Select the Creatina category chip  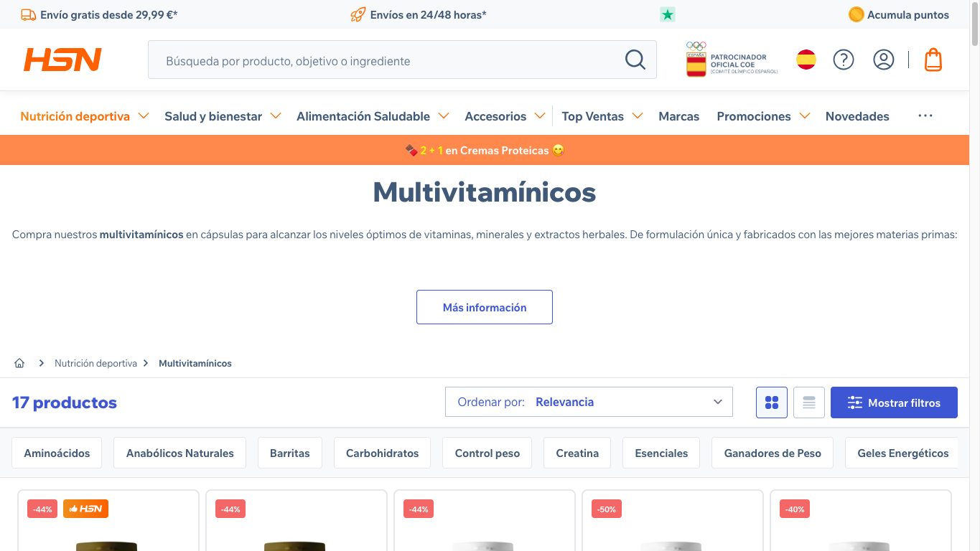coord(577,453)
